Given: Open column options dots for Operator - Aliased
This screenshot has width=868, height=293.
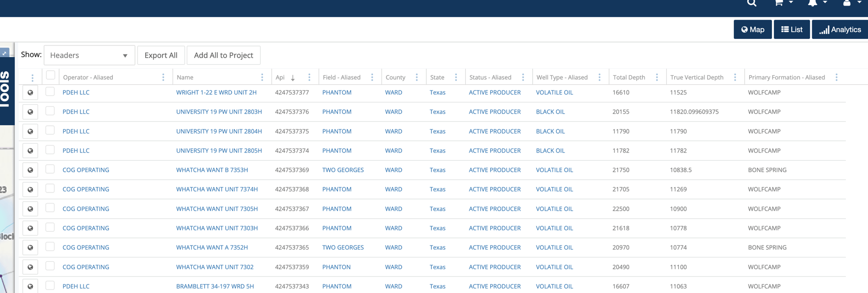Looking at the screenshot, I should pyautogui.click(x=163, y=77).
